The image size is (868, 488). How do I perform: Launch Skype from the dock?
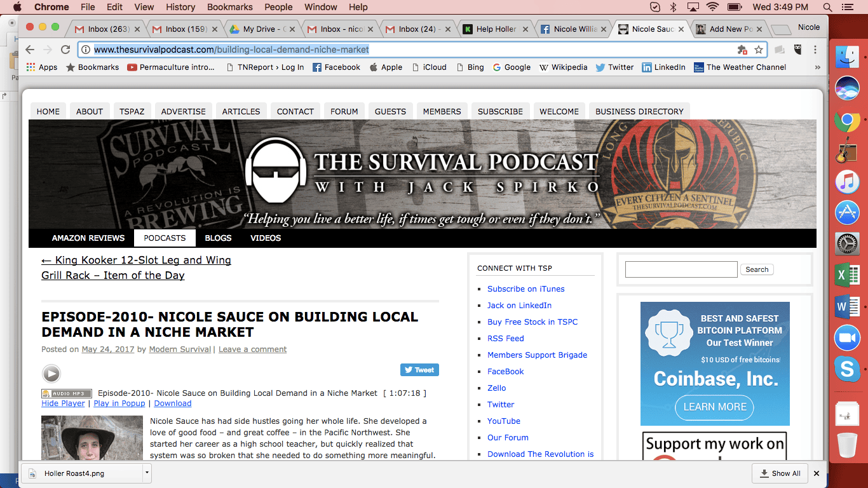pyautogui.click(x=846, y=369)
